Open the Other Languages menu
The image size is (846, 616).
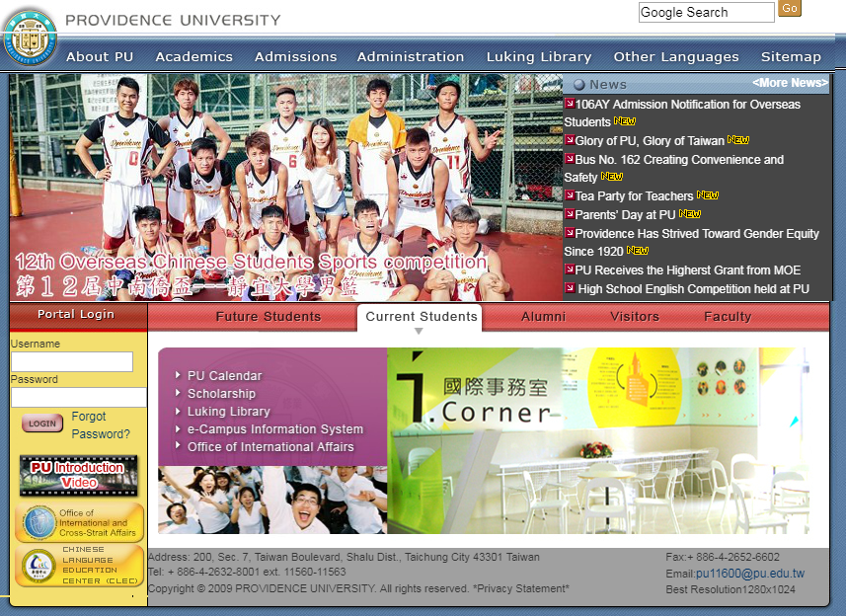click(676, 56)
